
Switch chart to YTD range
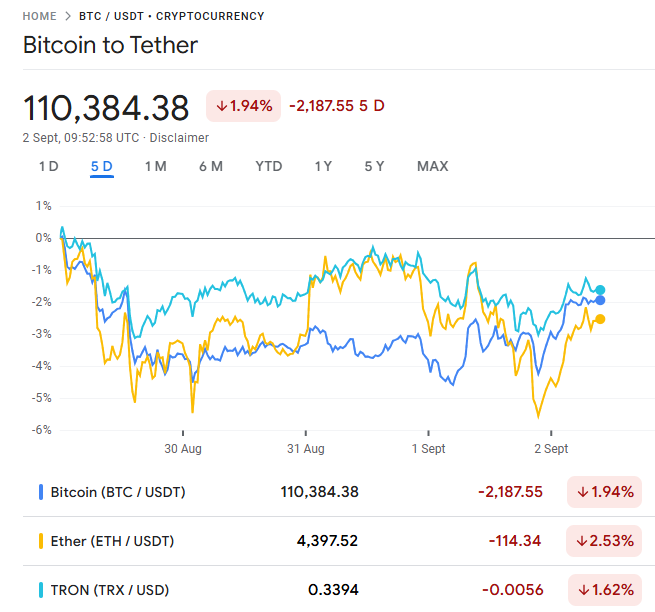pyautogui.click(x=268, y=166)
